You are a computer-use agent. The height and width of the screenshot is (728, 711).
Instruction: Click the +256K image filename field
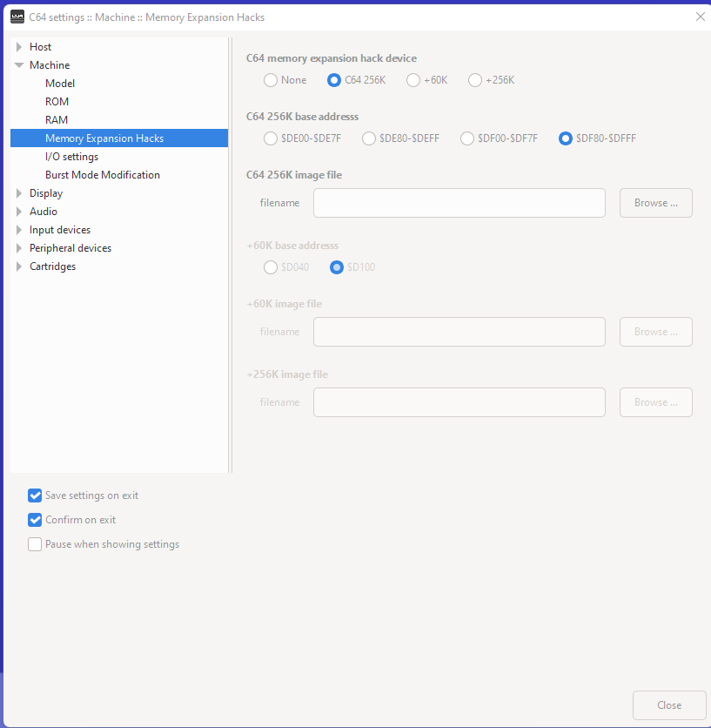tap(459, 402)
